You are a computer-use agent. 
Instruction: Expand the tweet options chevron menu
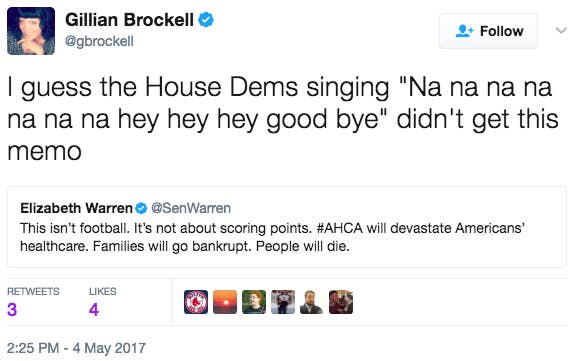561,30
